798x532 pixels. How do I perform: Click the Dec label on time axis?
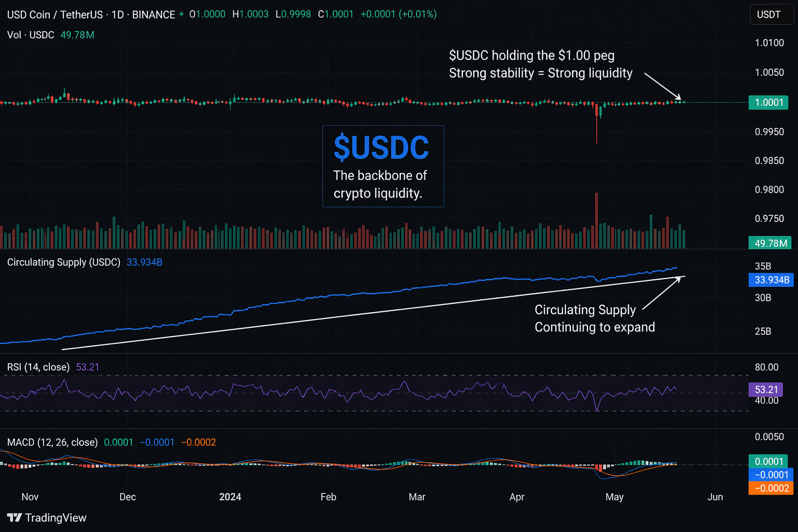point(128,497)
